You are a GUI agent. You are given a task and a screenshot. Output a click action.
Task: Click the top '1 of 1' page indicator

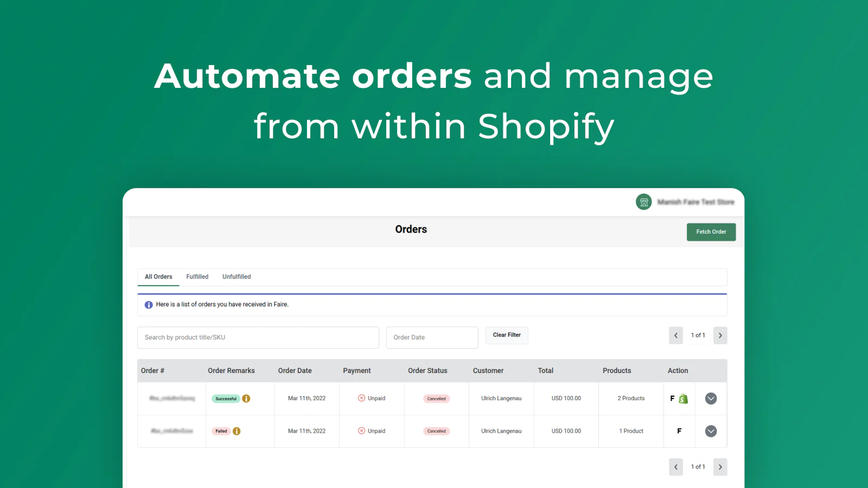click(x=698, y=336)
